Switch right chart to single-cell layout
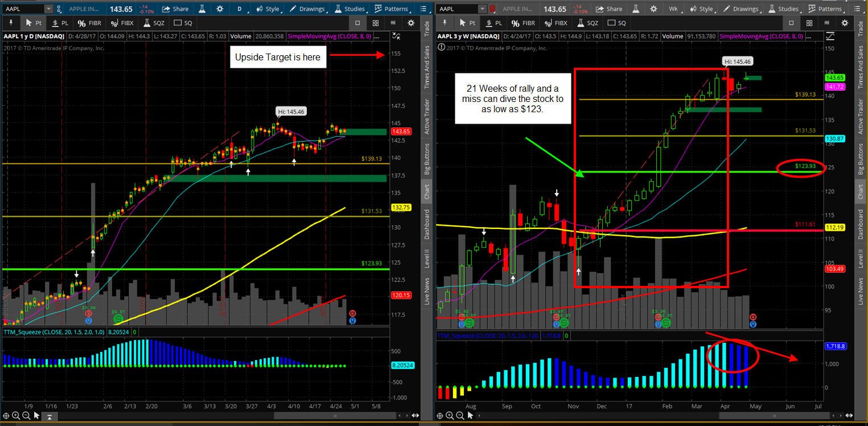The image size is (868, 426). pos(791,23)
